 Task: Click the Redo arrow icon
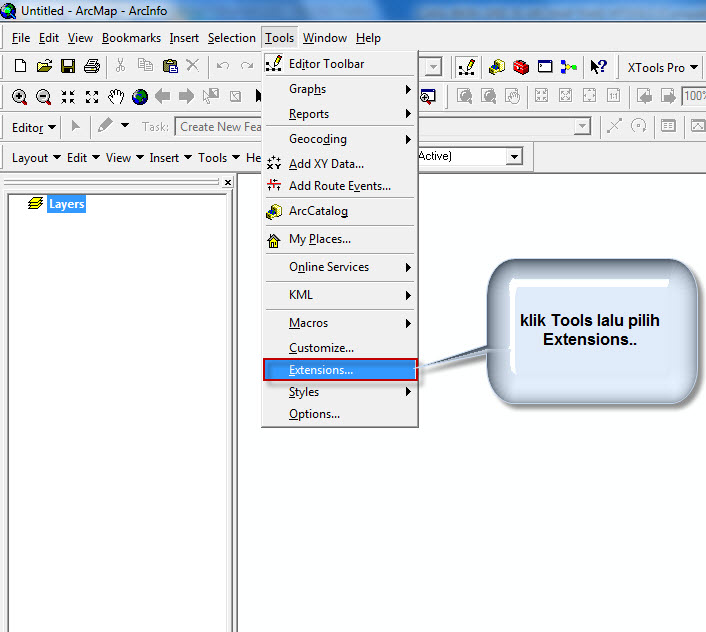(x=247, y=66)
